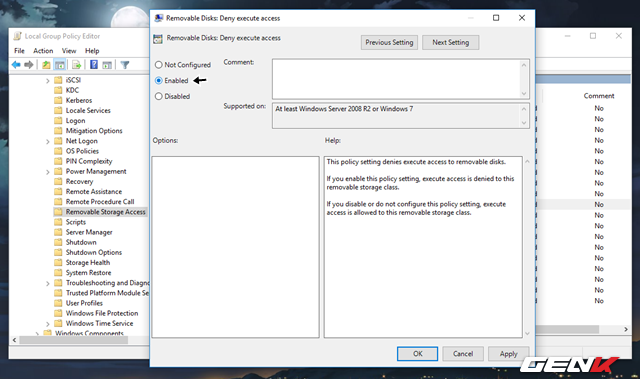This screenshot has height=379, width=640.
Task: Click the OS Policies folder icon
Action: pyautogui.click(x=58, y=151)
